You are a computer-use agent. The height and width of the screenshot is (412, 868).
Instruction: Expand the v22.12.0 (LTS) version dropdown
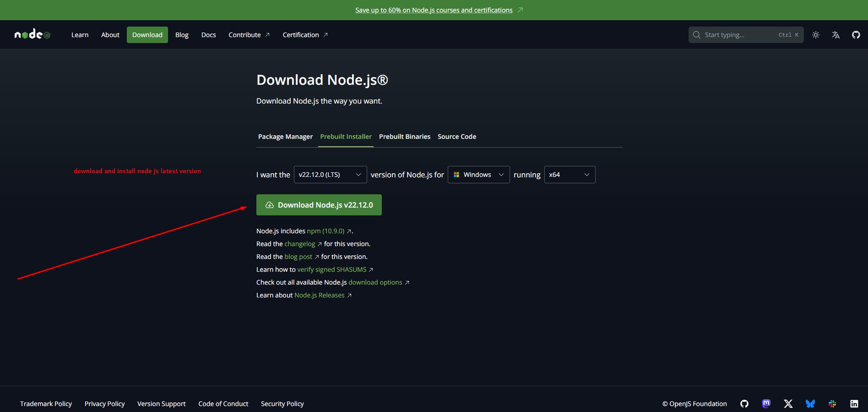click(330, 175)
